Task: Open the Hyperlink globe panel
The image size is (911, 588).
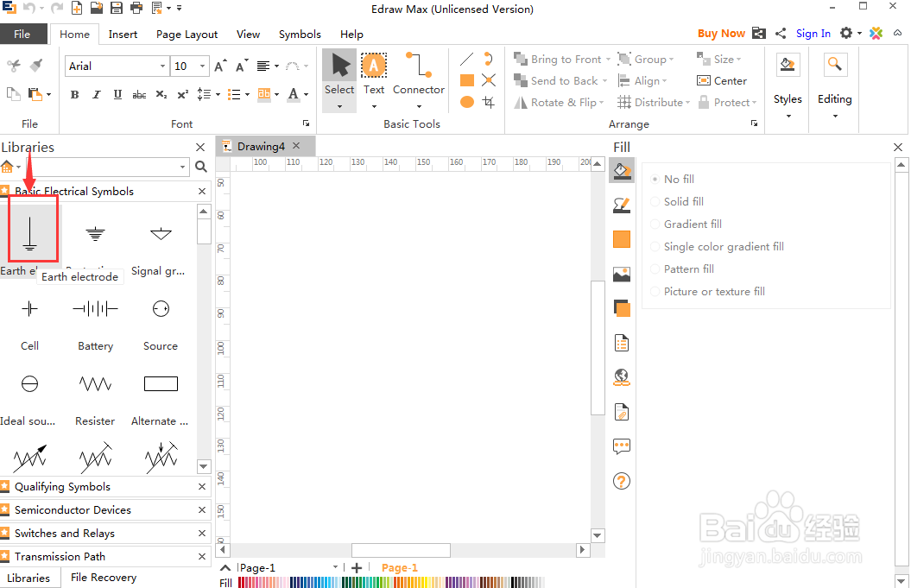Action: [622, 377]
